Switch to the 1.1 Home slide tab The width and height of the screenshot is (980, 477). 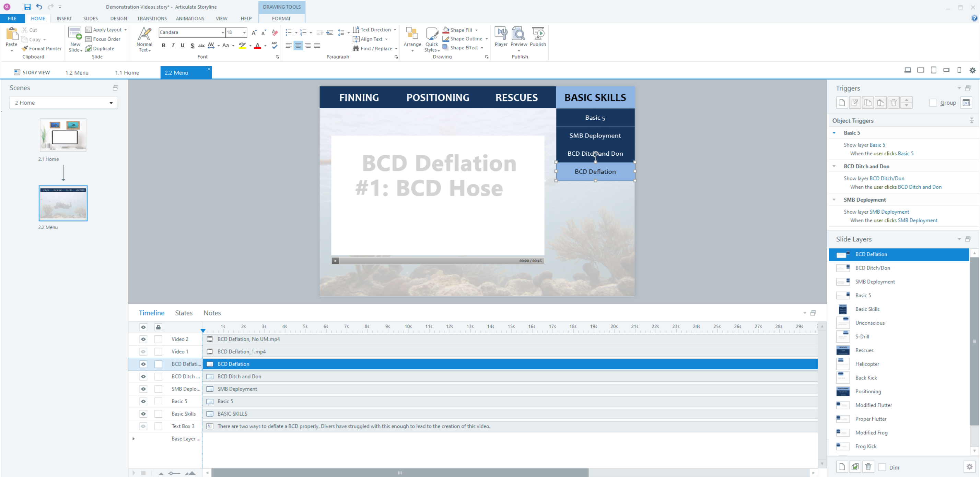click(x=127, y=73)
